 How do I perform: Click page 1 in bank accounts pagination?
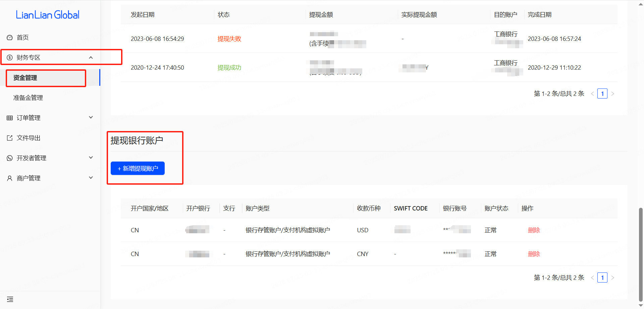(602, 277)
